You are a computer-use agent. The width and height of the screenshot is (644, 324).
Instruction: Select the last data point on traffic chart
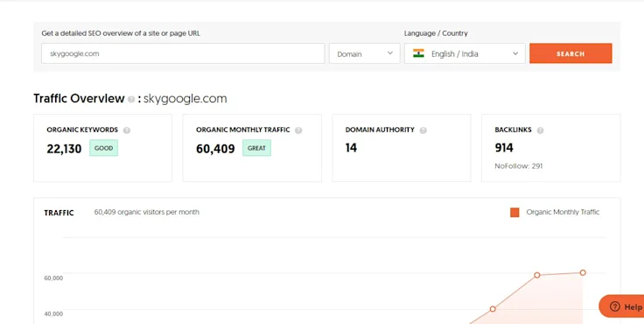pos(583,272)
